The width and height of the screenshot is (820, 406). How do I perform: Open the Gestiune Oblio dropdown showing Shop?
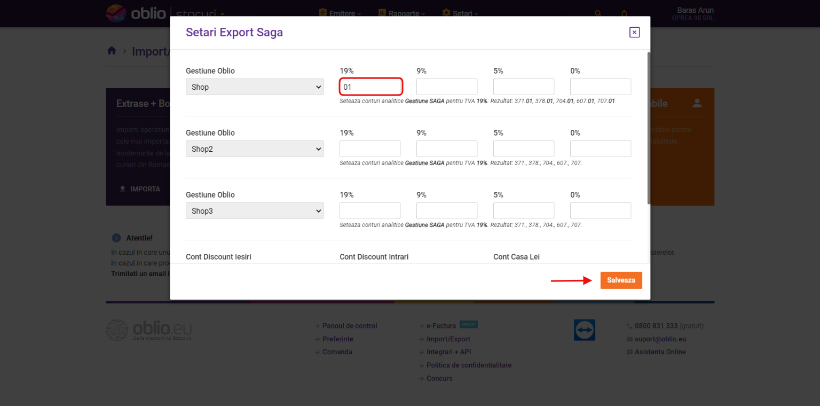pos(255,87)
